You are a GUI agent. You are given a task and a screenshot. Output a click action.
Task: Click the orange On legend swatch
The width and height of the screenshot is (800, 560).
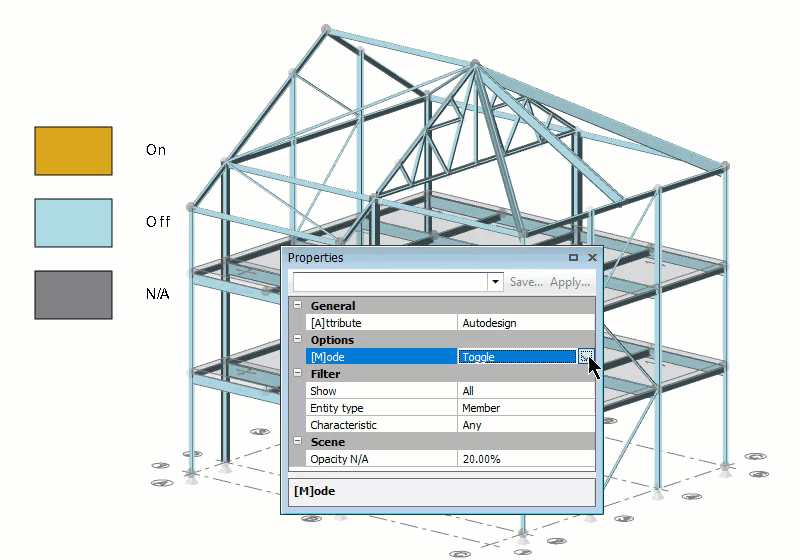coord(73,151)
